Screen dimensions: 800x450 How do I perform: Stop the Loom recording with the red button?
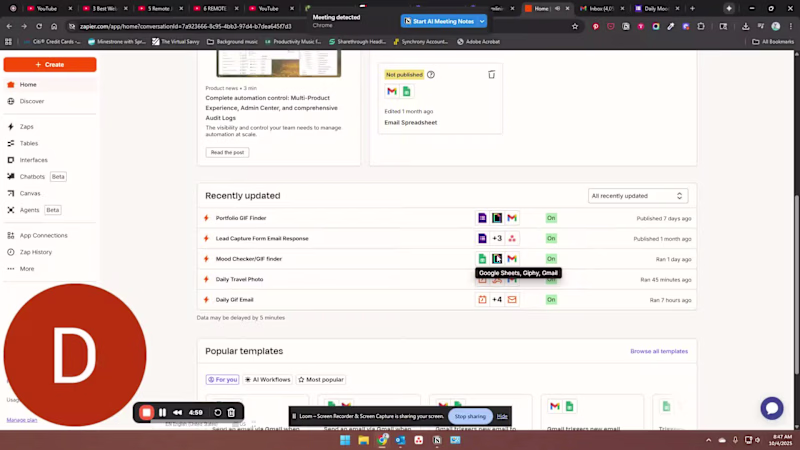click(x=146, y=413)
